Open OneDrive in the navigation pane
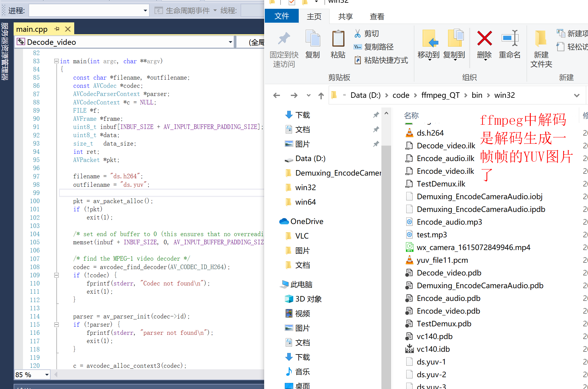 tap(307, 221)
